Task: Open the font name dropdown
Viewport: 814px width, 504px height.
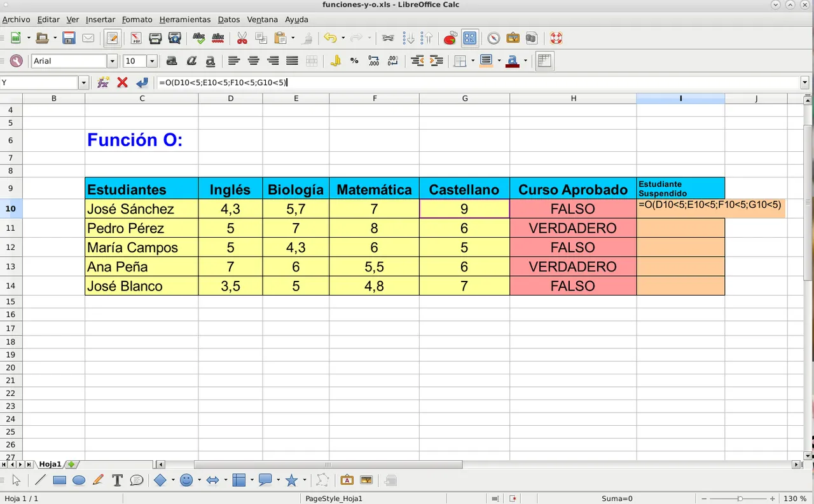Action: (113, 61)
